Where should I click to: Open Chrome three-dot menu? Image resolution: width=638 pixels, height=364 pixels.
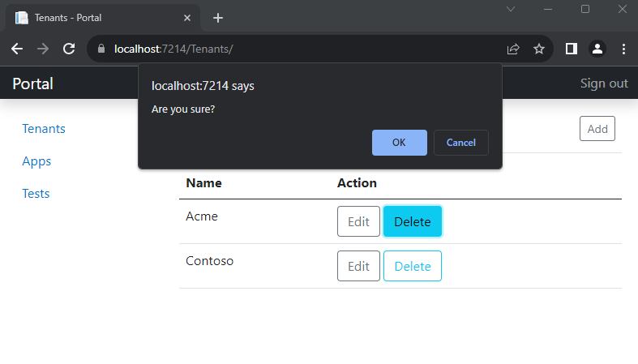pyautogui.click(x=623, y=49)
